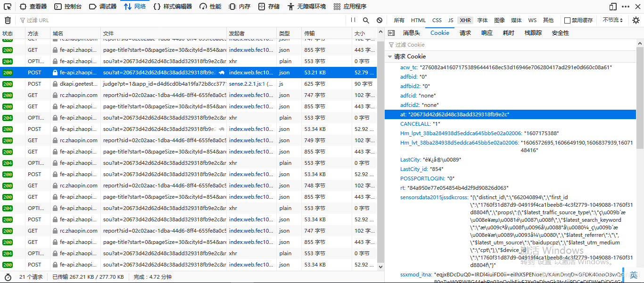Toggle the 字体 fonts filter
The width and height of the screenshot is (644, 283).
coord(482,20)
